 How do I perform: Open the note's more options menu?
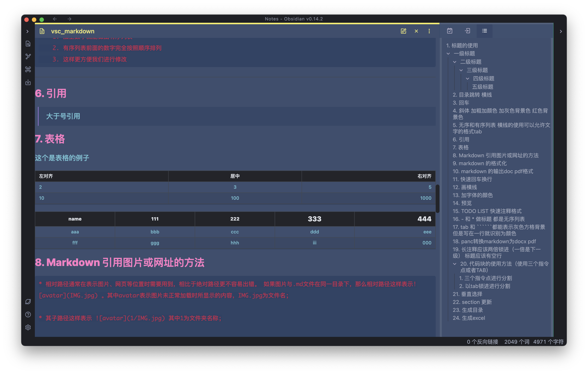click(429, 31)
